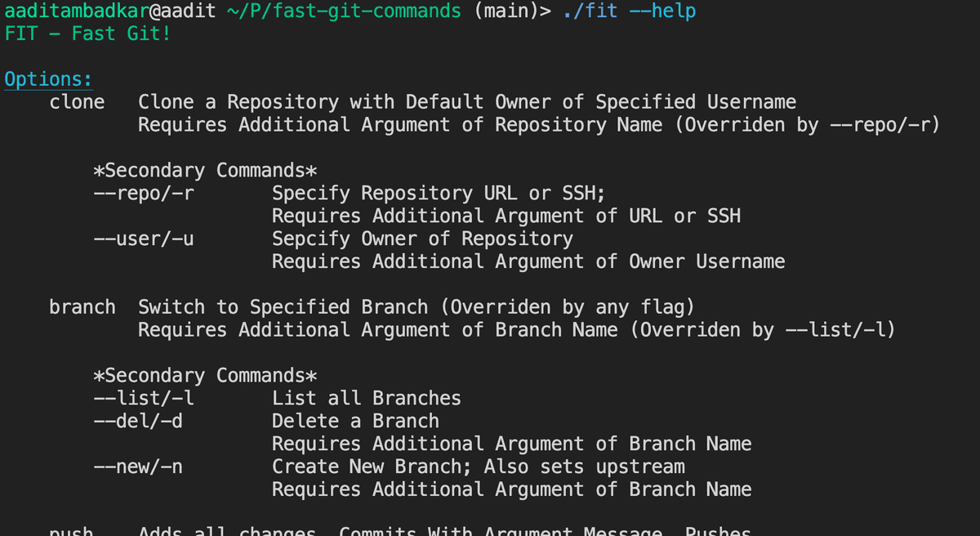Click the '--del/-d' flag
The image size is (980, 536).
pyautogui.click(x=138, y=422)
